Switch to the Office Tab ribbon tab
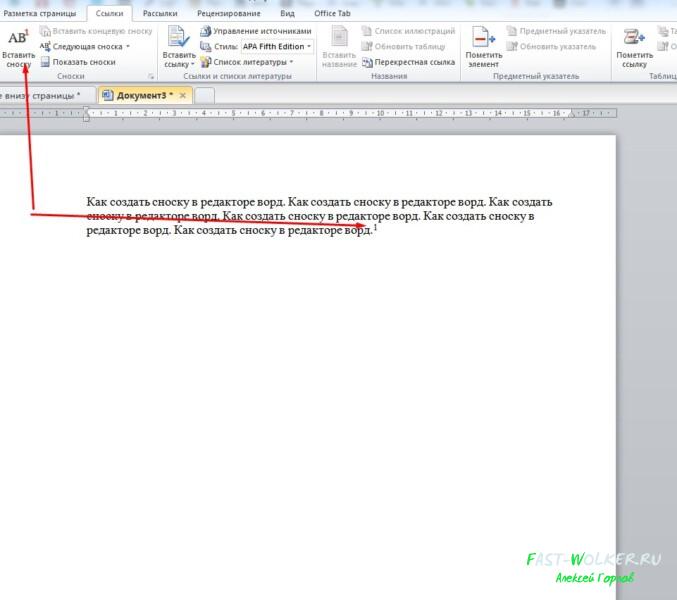The width and height of the screenshot is (677, 600). [332, 13]
